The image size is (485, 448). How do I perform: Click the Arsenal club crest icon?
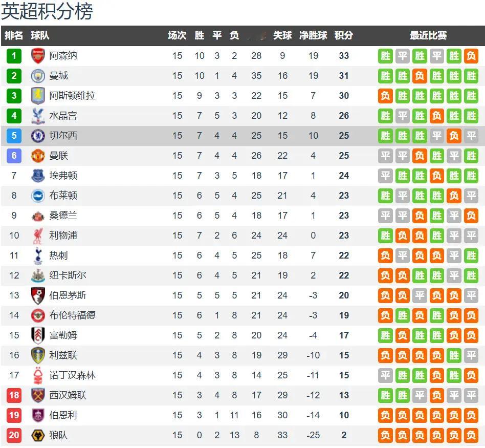point(38,56)
